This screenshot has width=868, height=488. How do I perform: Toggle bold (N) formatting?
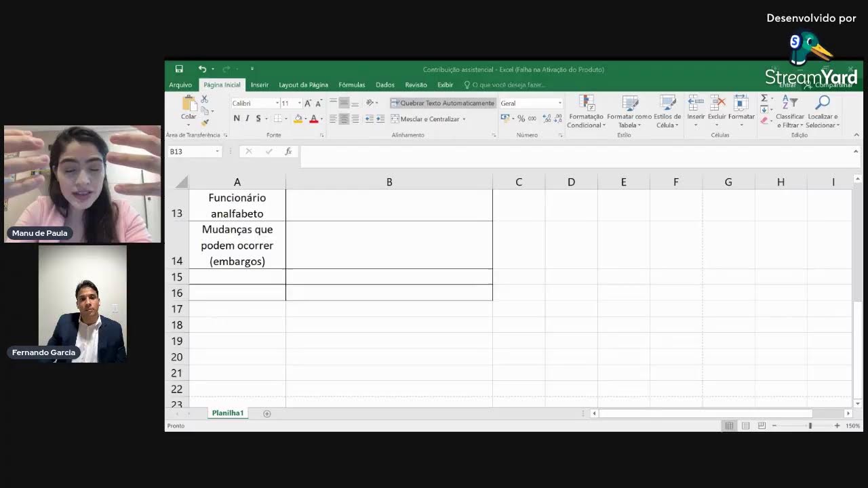[237, 119]
